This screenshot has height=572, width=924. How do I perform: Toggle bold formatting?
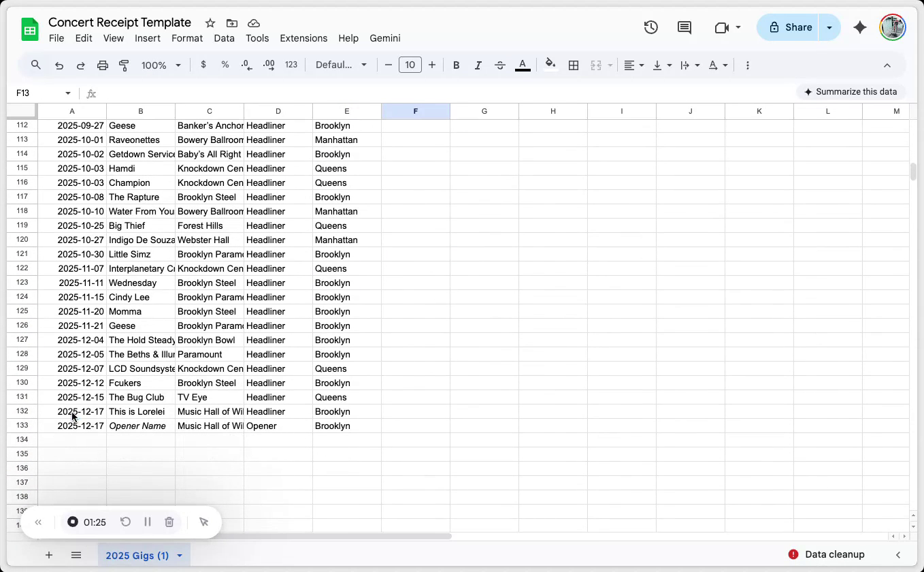[457, 65]
